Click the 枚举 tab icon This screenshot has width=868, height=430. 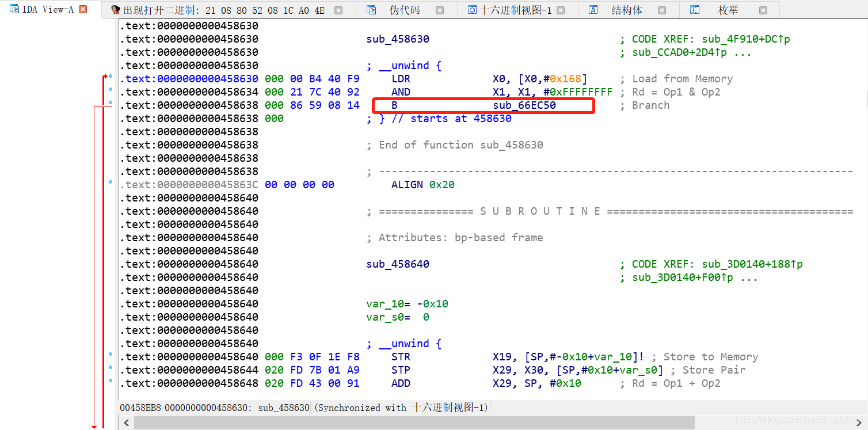pyautogui.click(x=695, y=10)
